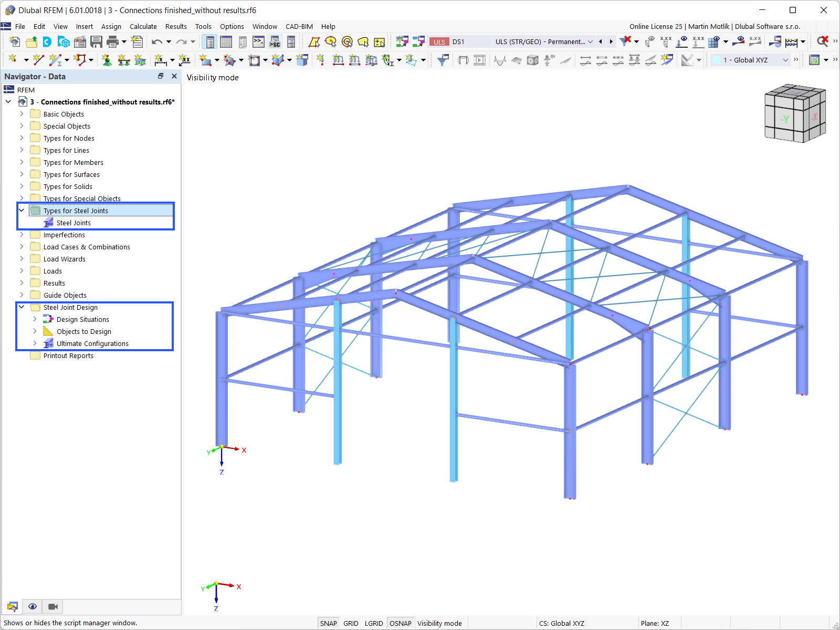Turn off OSNAP in the status bar
Screen dimensions: 840x630
click(x=401, y=623)
